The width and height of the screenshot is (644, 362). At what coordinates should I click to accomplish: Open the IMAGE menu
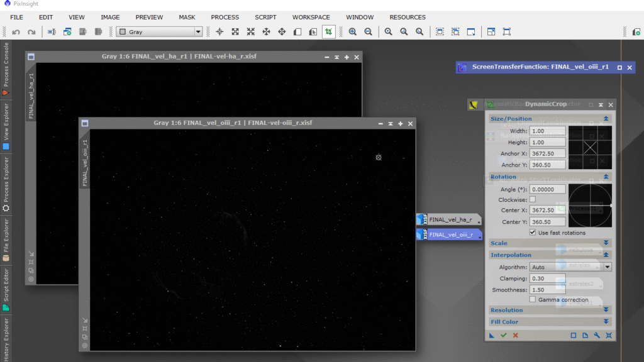click(x=110, y=17)
